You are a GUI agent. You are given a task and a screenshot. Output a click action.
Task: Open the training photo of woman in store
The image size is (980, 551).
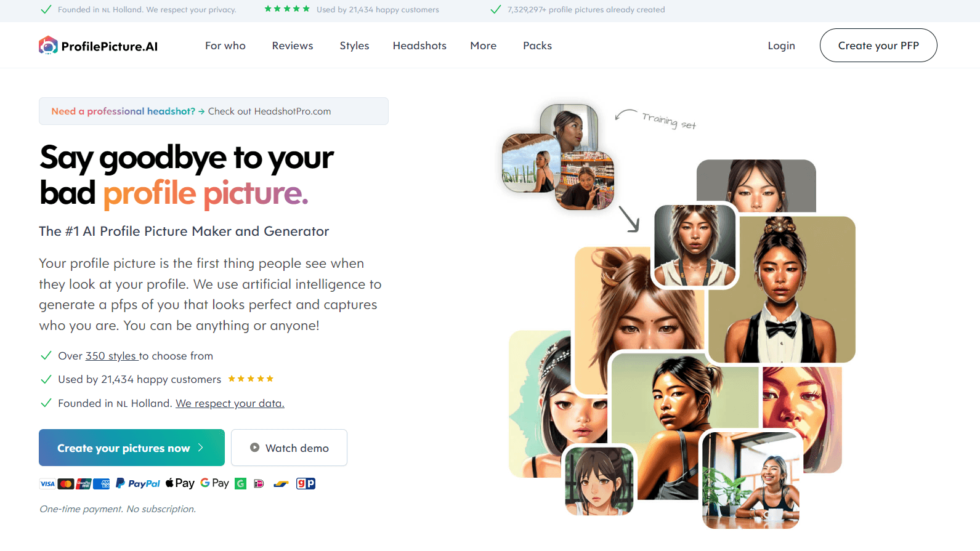click(584, 180)
